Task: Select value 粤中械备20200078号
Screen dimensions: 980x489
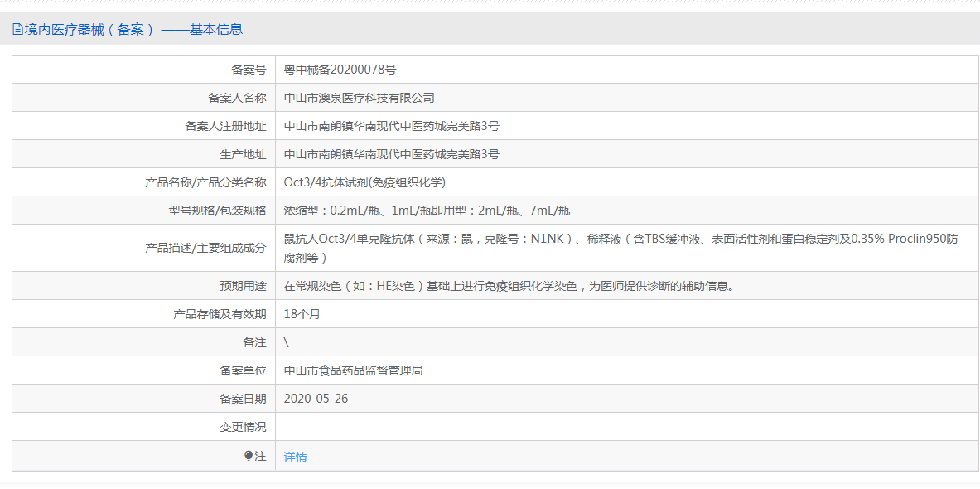Action: (340, 70)
